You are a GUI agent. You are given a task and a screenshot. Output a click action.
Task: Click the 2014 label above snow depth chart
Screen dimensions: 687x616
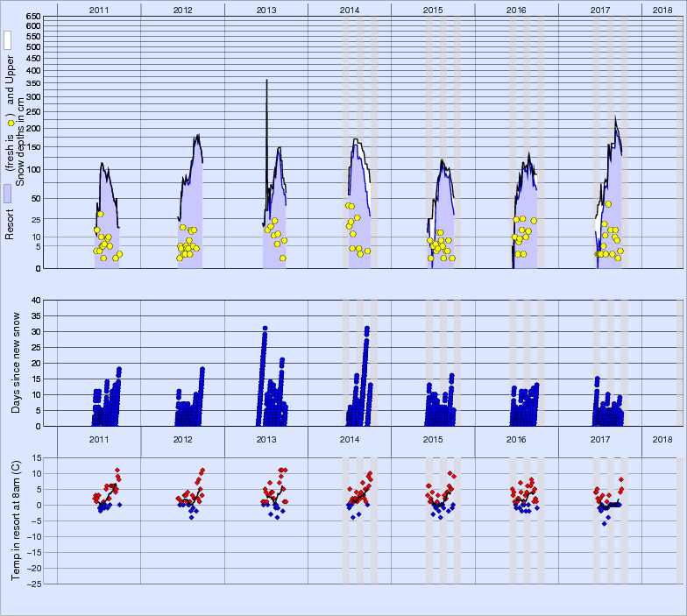pyautogui.click(x=350, y=11)
